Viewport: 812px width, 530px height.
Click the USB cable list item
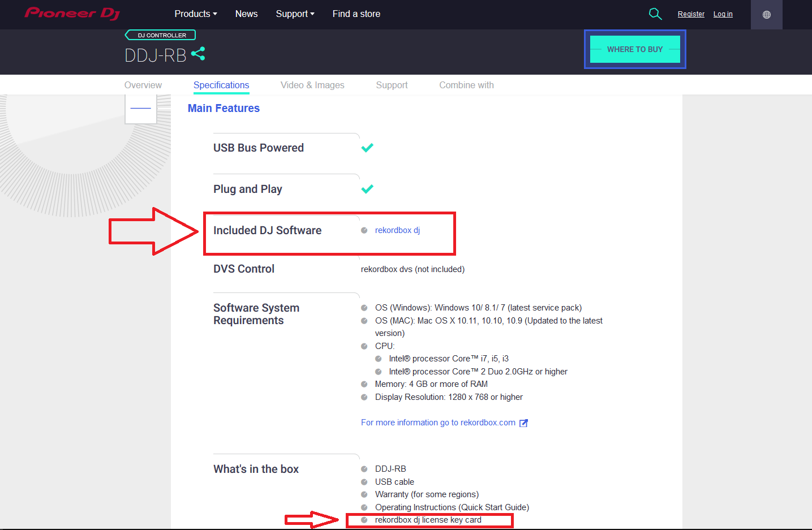coord(394,482)
